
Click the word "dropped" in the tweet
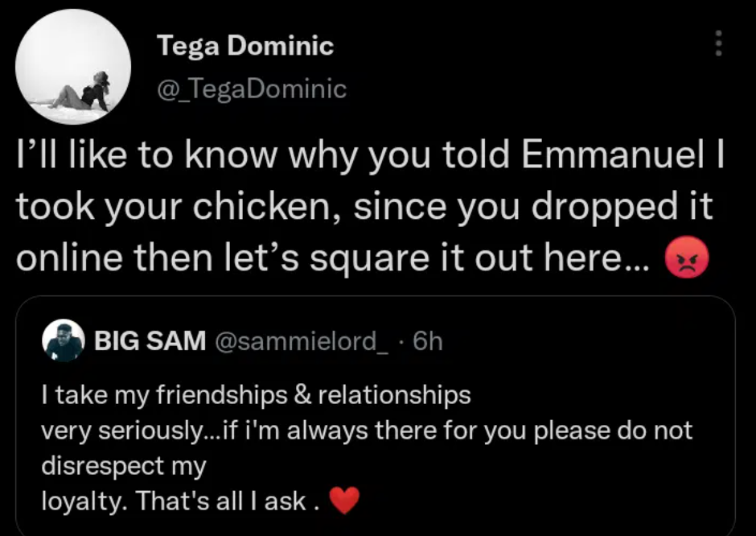605,208
